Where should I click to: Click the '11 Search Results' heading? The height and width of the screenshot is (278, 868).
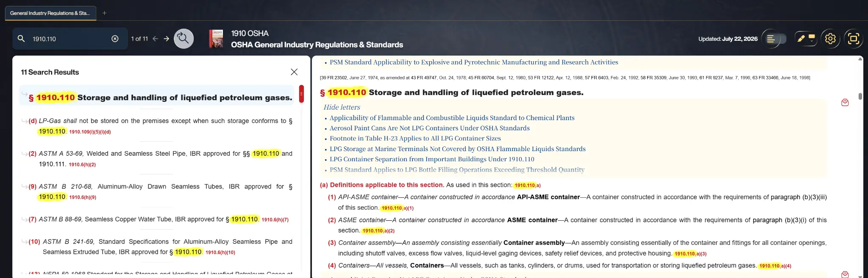pos(50,72)
